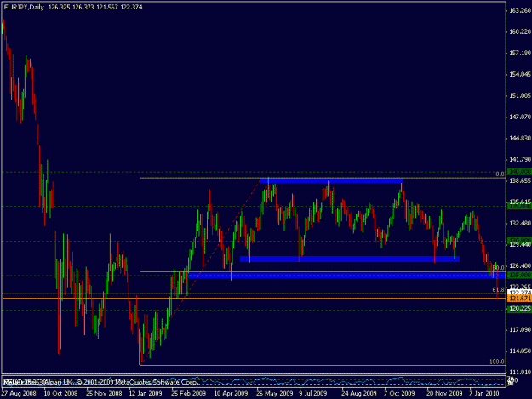Click the 27 Aug 2008 date label
The image size is (532, 399).
coord(19,394)
